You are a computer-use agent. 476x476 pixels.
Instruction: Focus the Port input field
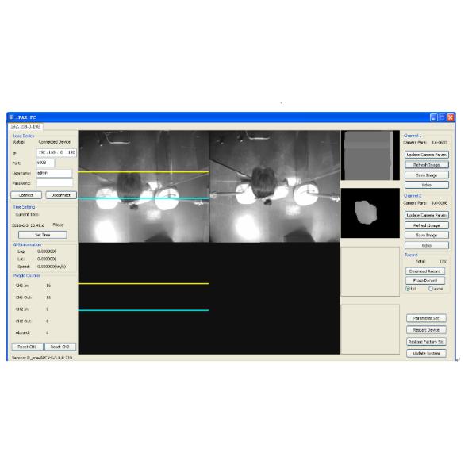46,163
